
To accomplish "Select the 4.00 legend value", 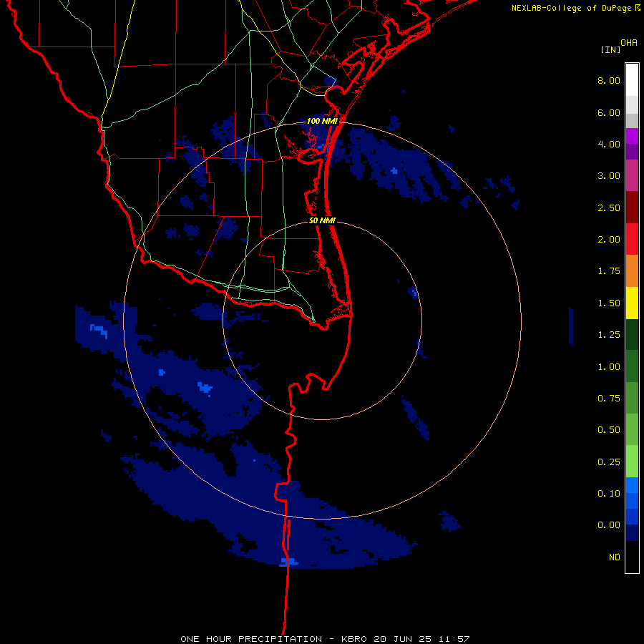I will 609,144.
